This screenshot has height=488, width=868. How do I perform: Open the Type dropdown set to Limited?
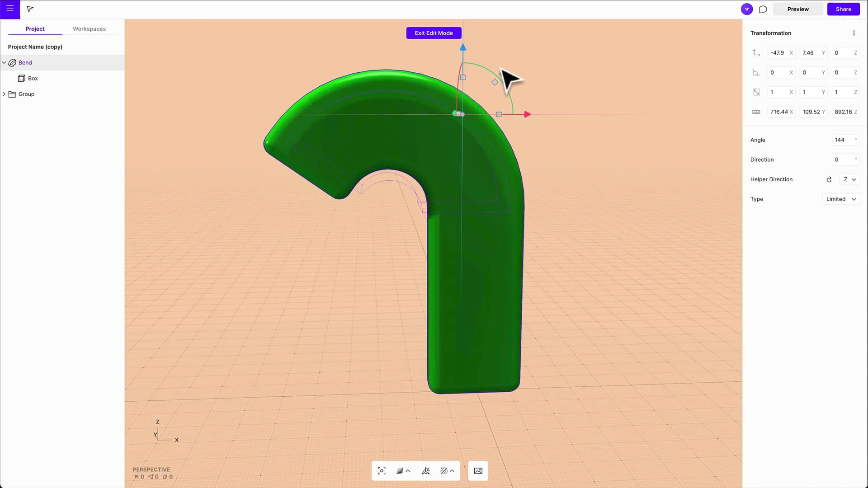(x=840, y=199)
